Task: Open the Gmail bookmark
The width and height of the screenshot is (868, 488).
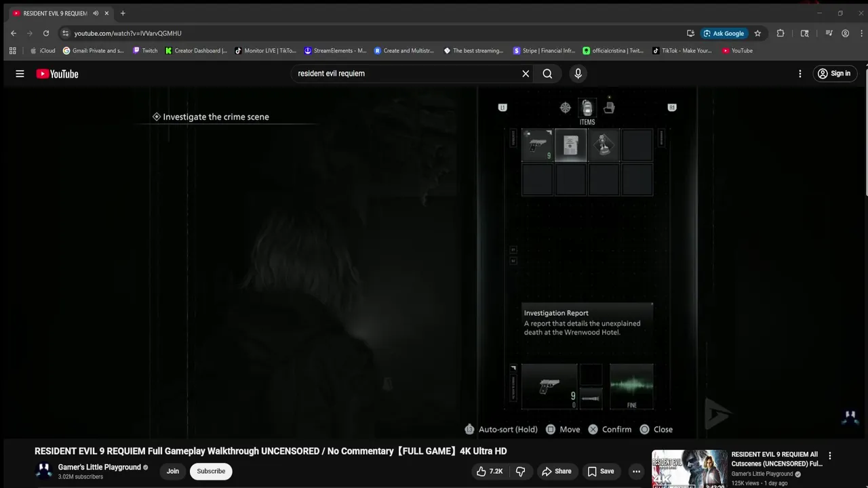Action: pos(94,50)
